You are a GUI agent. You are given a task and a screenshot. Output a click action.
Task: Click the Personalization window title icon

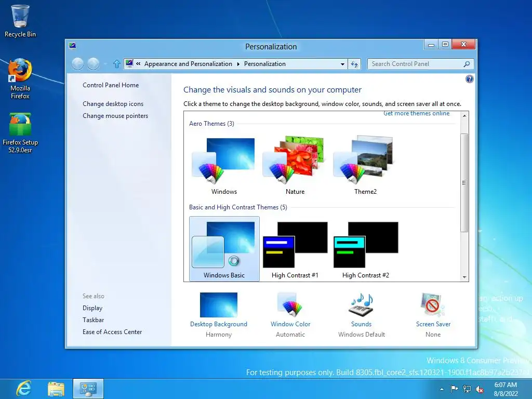pos(72,46)
